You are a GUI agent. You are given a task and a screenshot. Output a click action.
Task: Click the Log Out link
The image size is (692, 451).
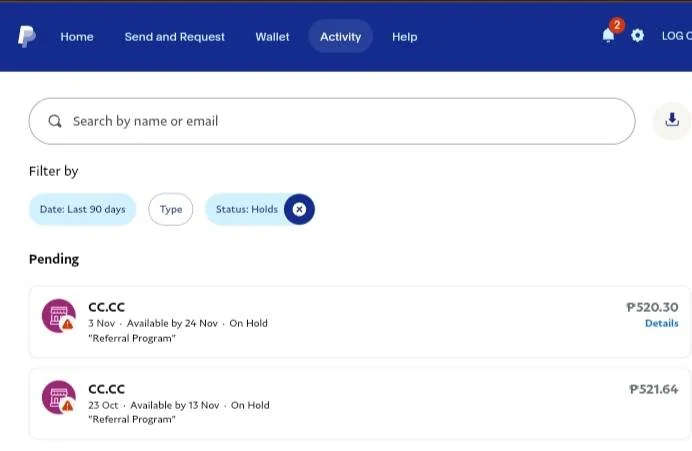click(x=677, y=36)
